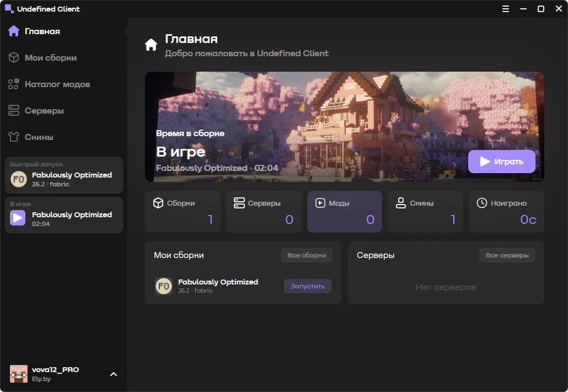Click '26.2 · fabric' under Быстрый запуск
This screenshot has height=392, width=568.
pyautogui.click(x=50, y=184)
